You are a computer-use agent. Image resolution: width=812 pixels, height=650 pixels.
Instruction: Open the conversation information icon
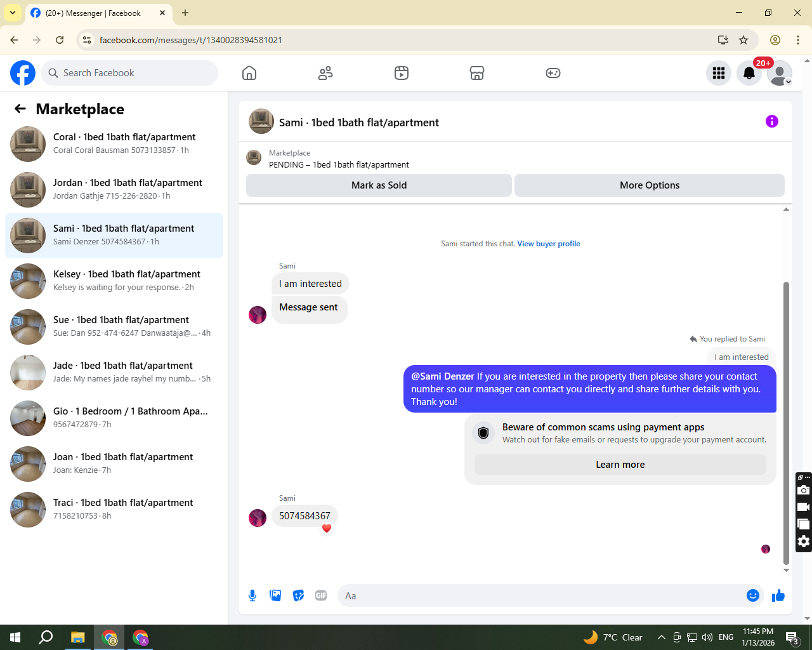[772, 121]
